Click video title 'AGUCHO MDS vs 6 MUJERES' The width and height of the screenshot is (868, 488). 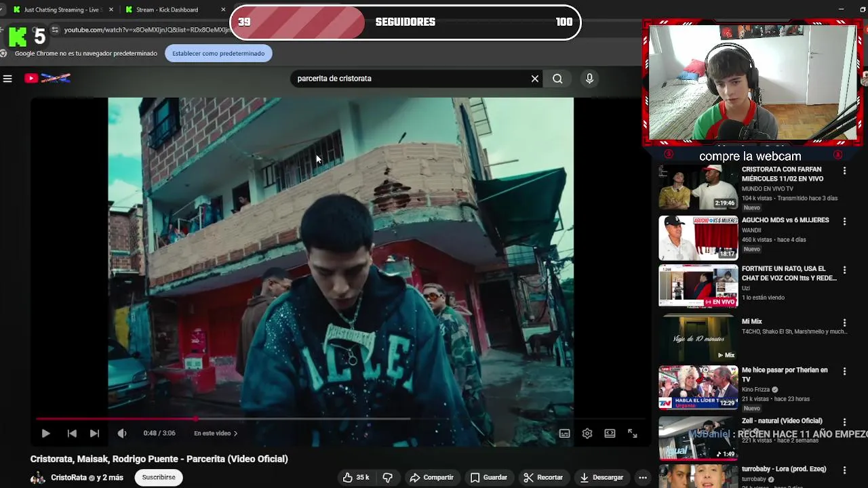coord(785,220)
